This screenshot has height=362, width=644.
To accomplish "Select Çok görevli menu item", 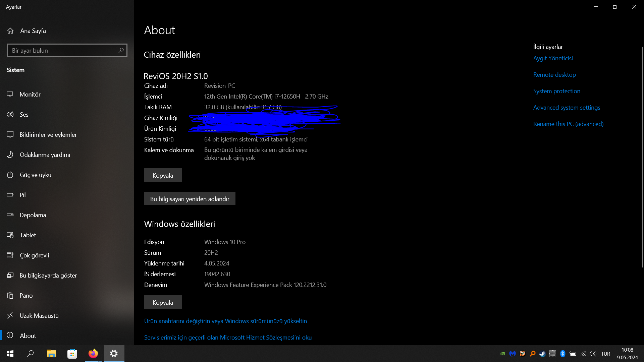I will (x=34, y=255).
